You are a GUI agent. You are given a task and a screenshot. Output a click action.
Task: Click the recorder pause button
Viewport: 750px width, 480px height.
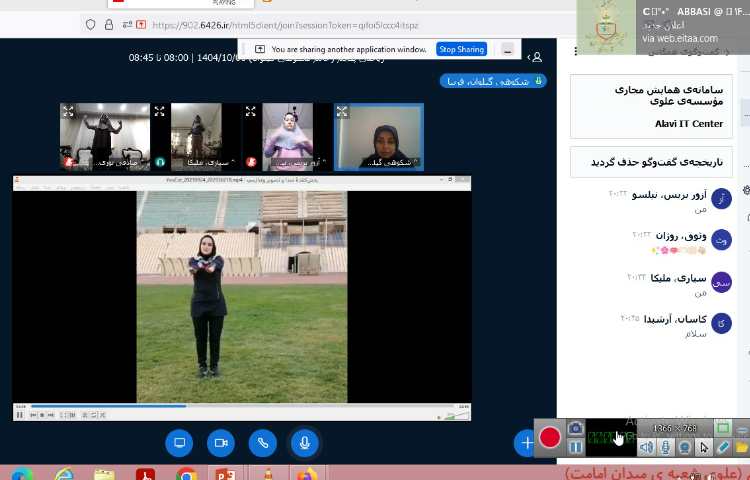[575, 447]
